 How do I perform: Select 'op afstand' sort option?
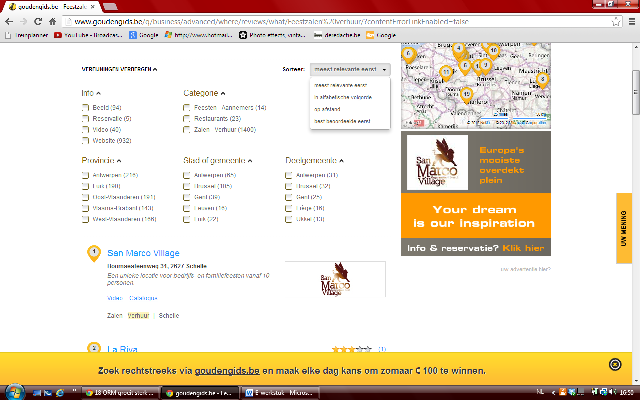[x=328, y=109]
